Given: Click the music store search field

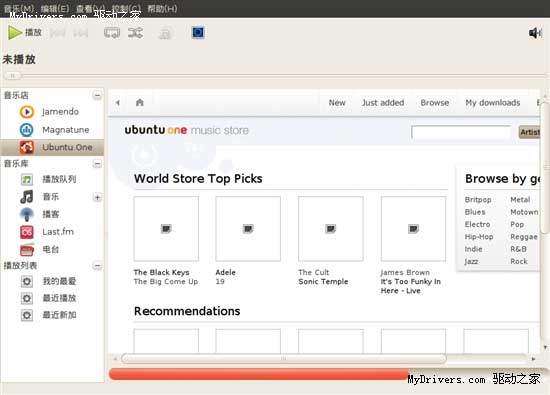Looking at the screenshot, I should click(461, 132).
